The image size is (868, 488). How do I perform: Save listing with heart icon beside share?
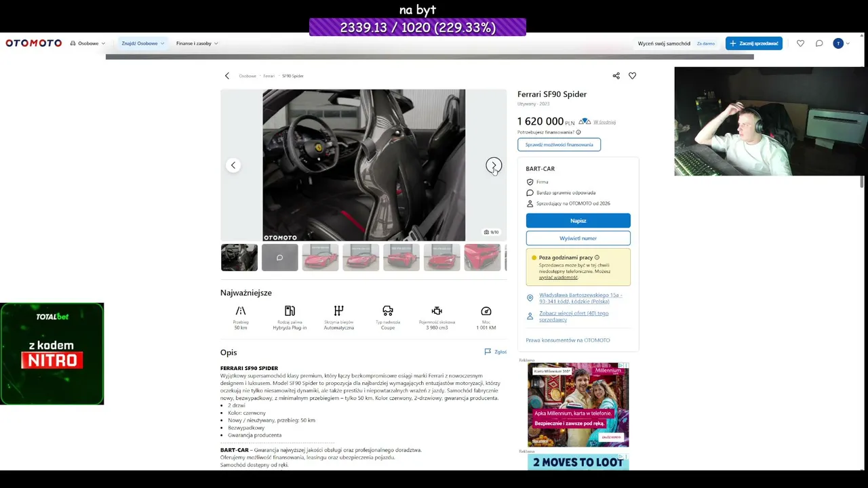[632, 76]
